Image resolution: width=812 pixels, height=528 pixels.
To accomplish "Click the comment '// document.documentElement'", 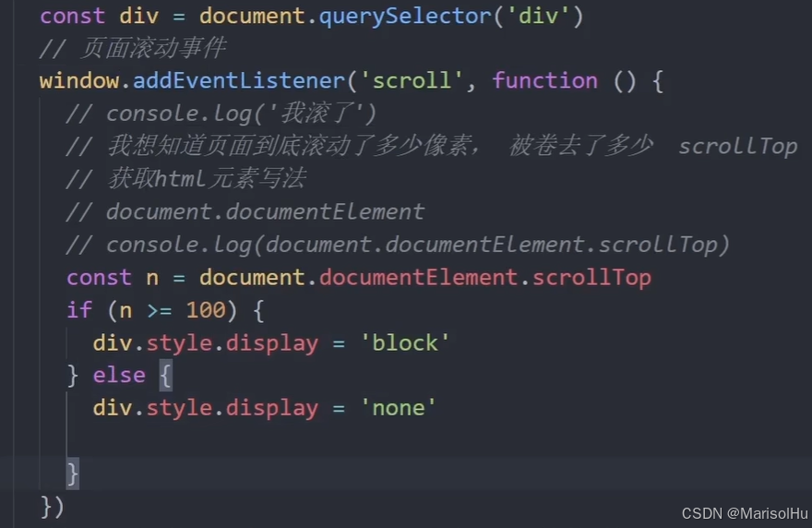I will tap(245, 211).
